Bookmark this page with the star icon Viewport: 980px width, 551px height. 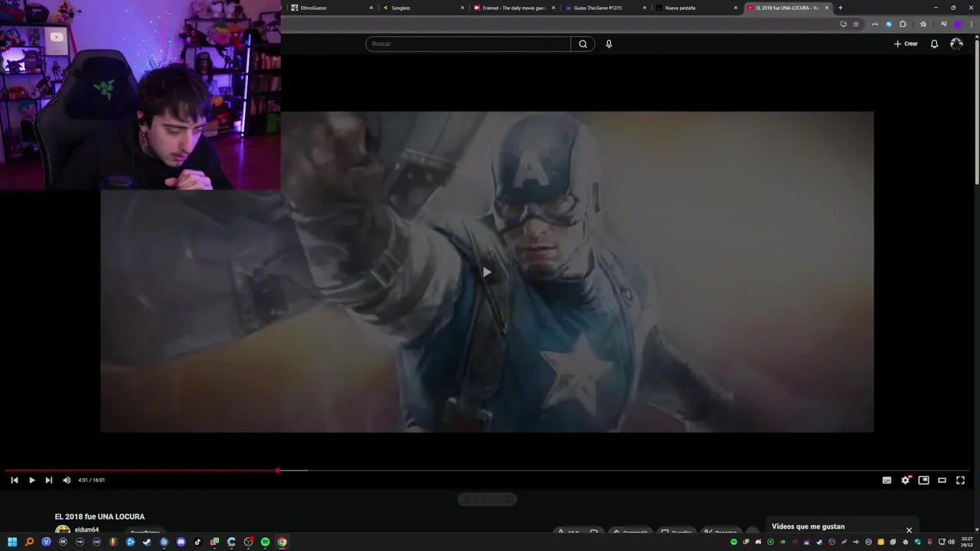coord(856,24)
